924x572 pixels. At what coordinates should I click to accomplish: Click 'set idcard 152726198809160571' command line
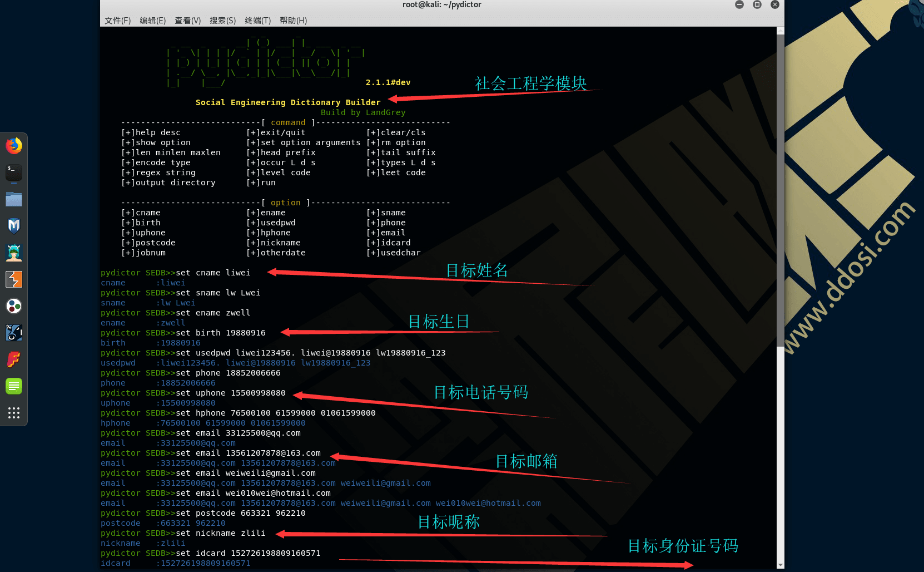[248, 553]
